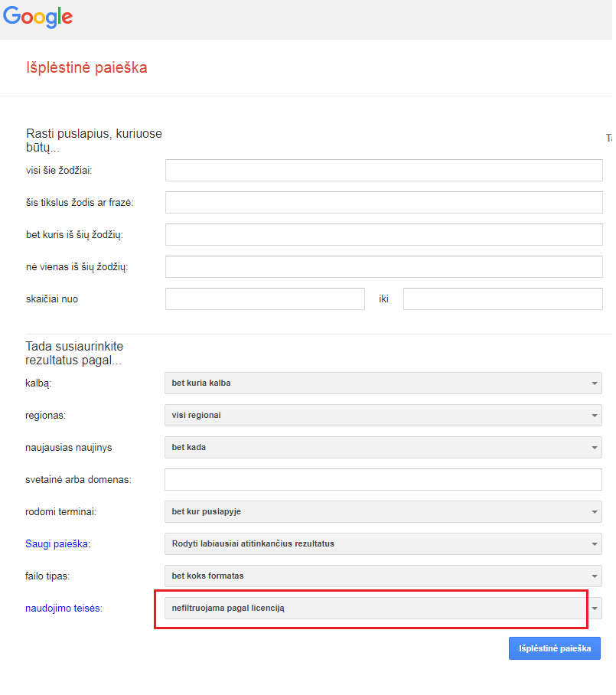Image resolution: width=616 pixels, height=695 pixels.
Task: Click the "naudojimo teisės" dropdown arrow
Action: (x=594, y=608)
